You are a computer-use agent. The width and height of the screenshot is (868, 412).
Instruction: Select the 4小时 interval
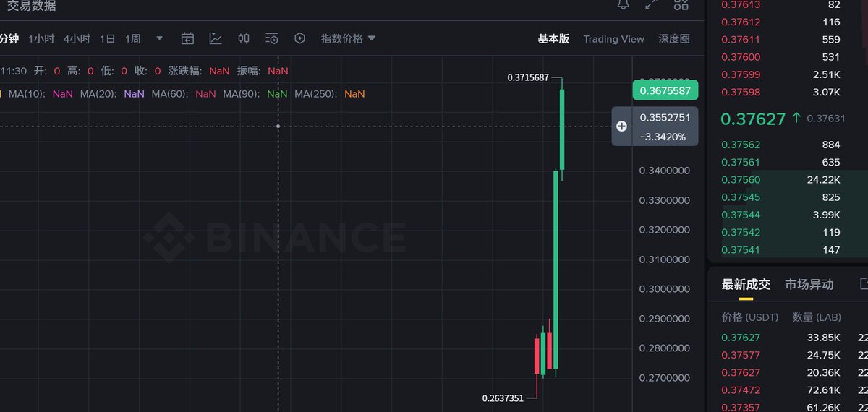click(77, 38)
